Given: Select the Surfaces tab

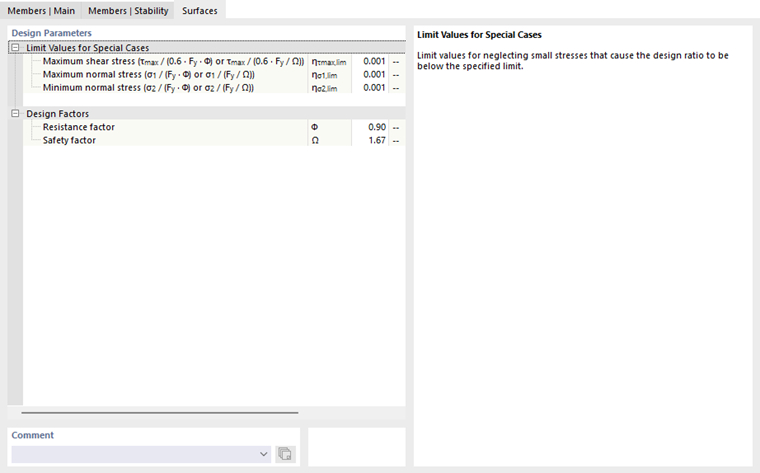Looking at the screenshot, I should (x=200, y=10).
